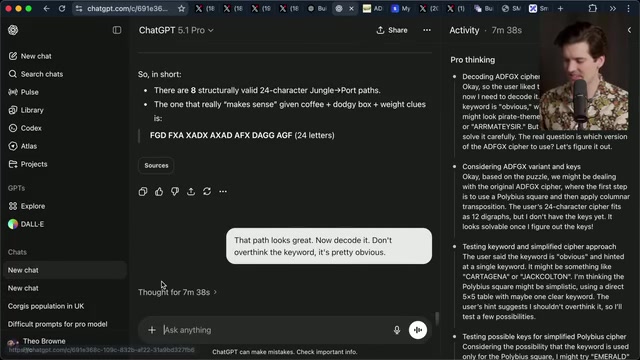Open the ChatGPT 5.1 Pro model dropdown

[176, 30]
